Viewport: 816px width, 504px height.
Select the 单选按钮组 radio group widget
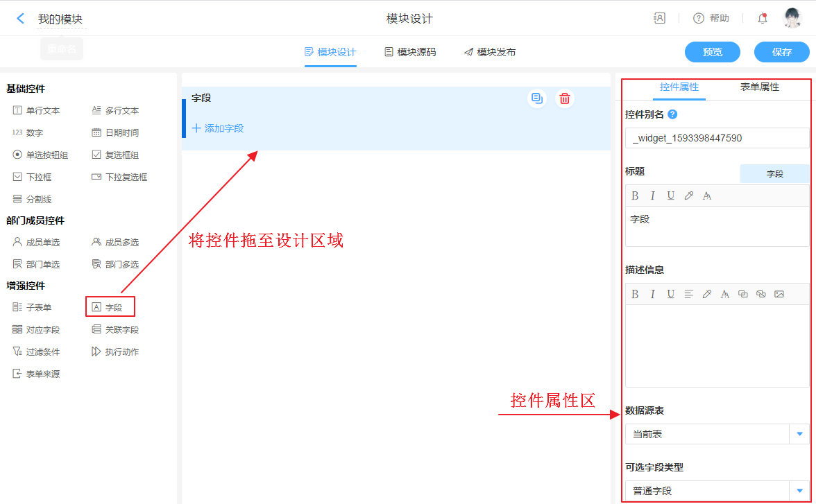(x=40, y=155)
